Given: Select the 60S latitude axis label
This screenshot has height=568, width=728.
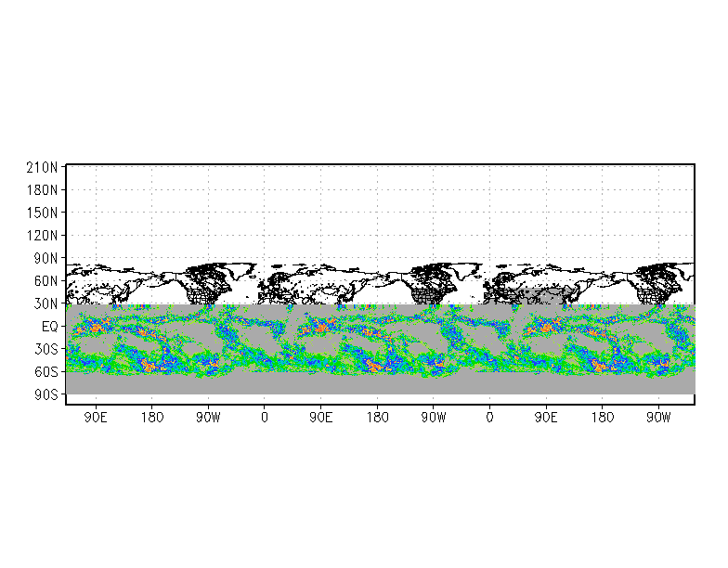Looking at the screenshot, I should [45, 372].
